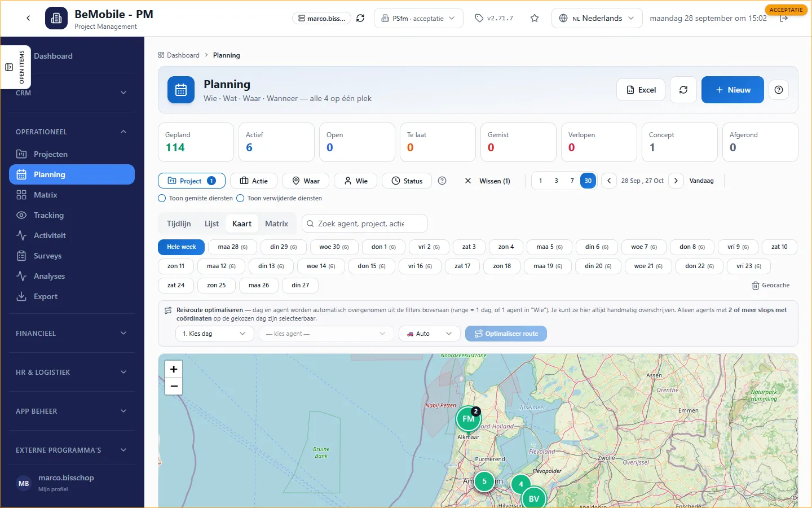Expand the Externe Programma's section

pos(72,450)
